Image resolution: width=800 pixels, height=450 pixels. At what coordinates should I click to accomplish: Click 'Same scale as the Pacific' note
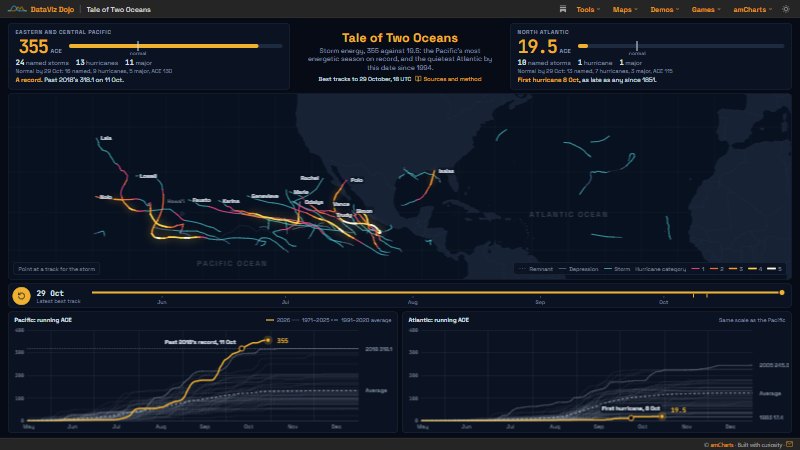coord(752,320)
